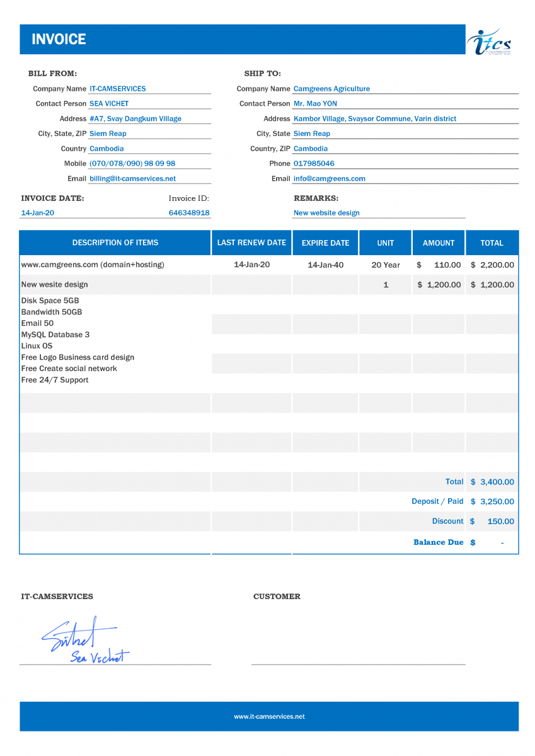Click the Country, ZIP value Cambodia
This screenshot has width=535, height=756.
311,149
